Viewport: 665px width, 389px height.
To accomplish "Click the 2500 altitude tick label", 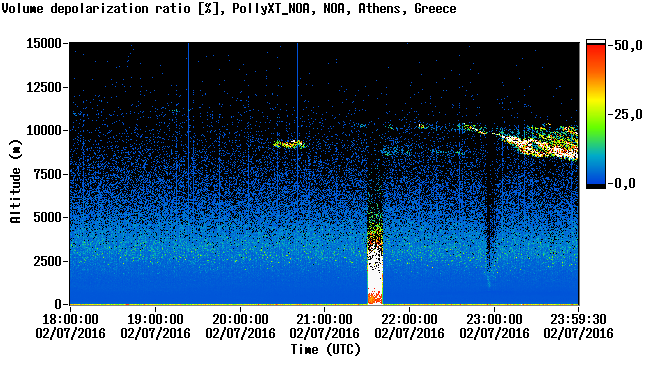I will [x=47, y=261].
